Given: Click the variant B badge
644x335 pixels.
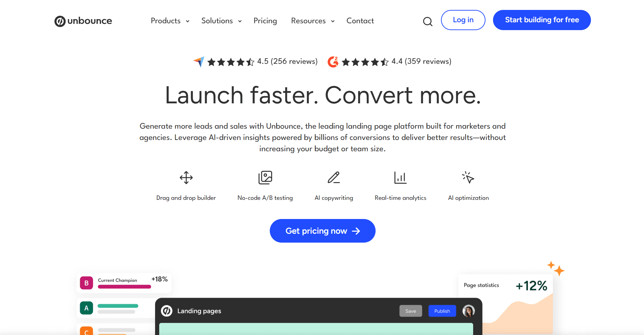Looking at the screenshot, I should click(x=87, y=283).
